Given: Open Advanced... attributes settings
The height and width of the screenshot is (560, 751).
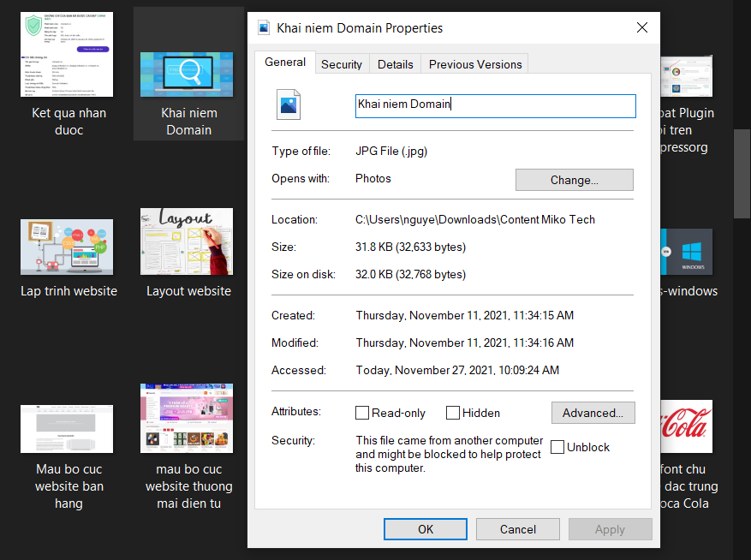Looking at the screenshot, I should (593, 413).
